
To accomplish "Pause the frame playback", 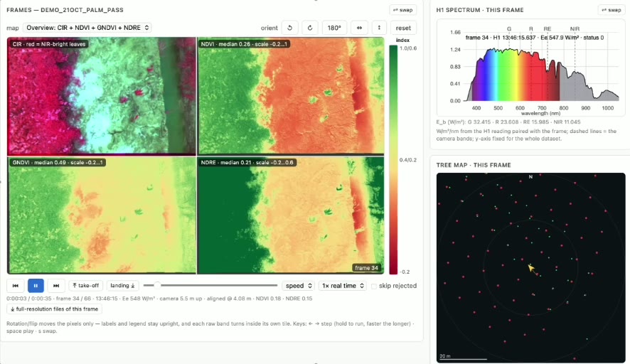I will (x=36, y=286).
